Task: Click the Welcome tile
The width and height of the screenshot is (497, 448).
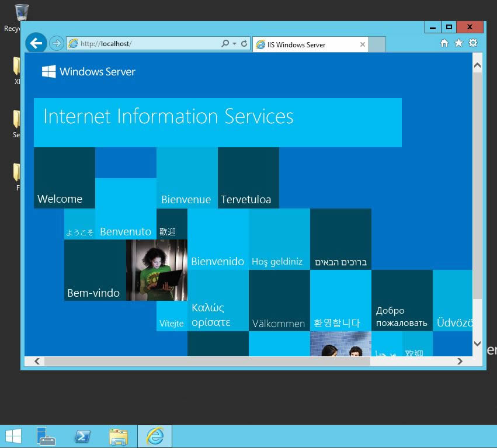Action: [64, 178]
